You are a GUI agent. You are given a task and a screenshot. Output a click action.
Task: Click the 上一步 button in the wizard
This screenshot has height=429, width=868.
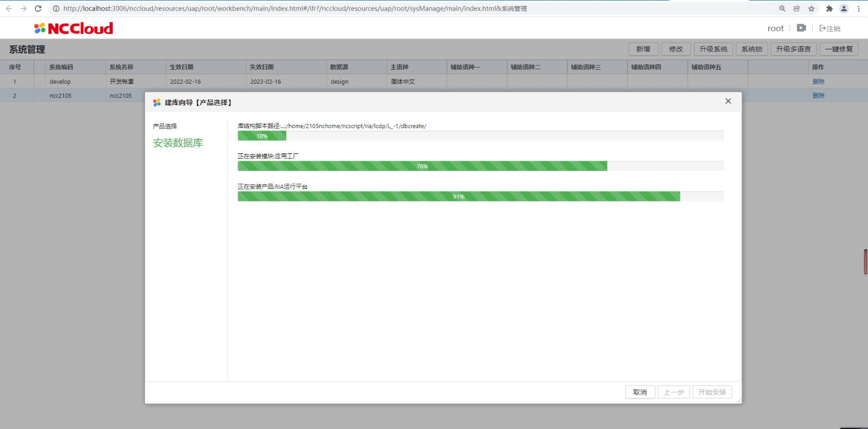pyautogui.click(x=674, y=392)
